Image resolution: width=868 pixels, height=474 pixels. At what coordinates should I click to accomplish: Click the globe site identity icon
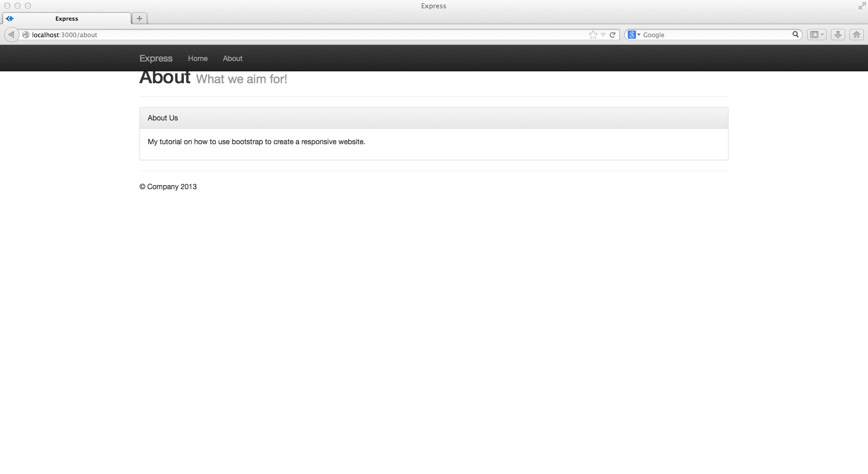point(26,35)
